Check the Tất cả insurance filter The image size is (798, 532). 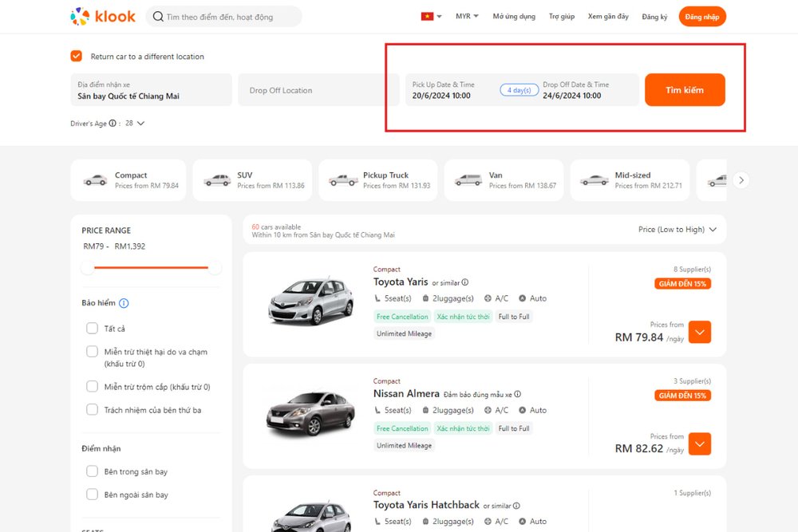pyautogui.click(x=92, y=329)
